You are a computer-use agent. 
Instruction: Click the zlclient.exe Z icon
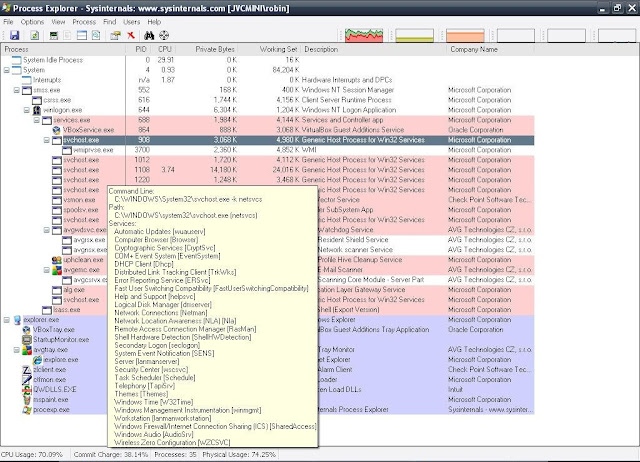(27, 370)
